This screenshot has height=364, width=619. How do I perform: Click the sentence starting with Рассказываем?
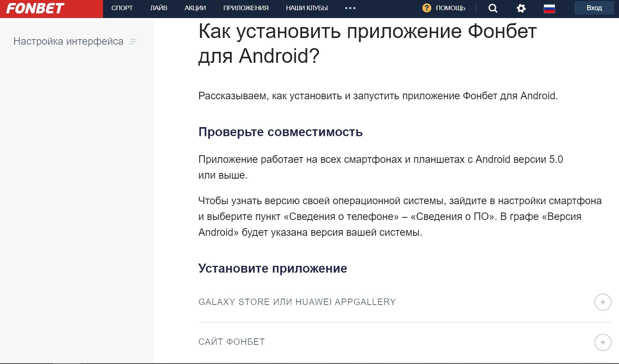click(378, 96)
